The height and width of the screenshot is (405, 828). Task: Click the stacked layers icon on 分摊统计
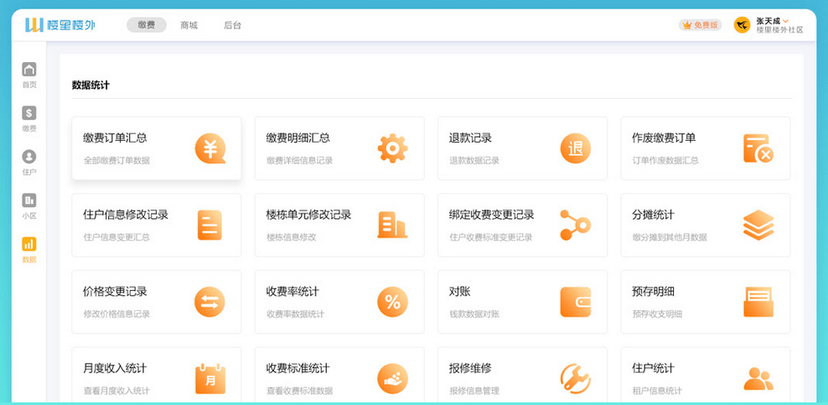point(758,225)
